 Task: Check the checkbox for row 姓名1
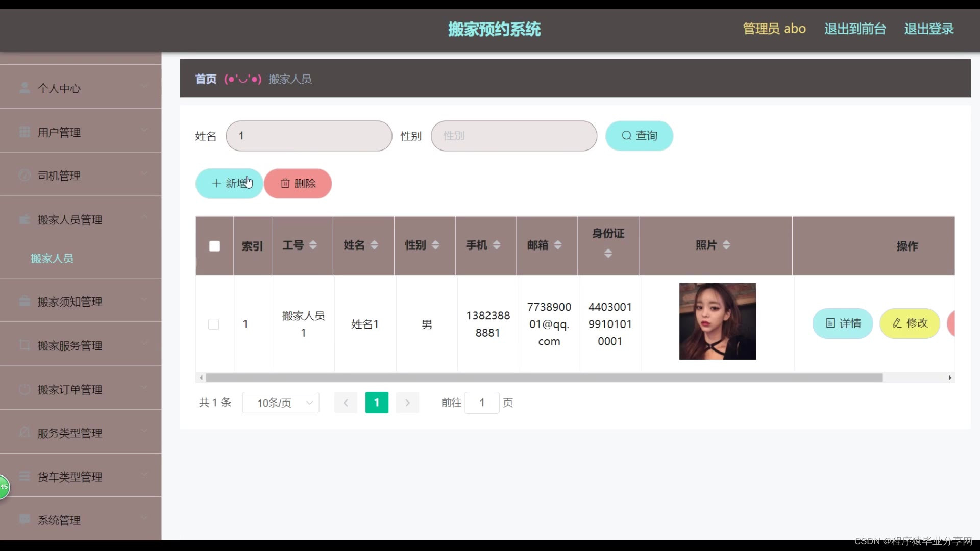coord(213,324)
